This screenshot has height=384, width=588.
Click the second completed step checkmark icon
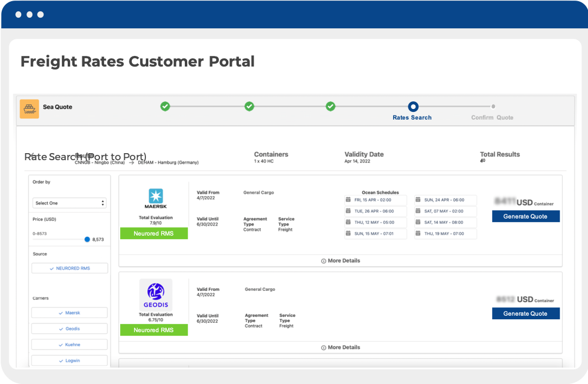tap(249, 107)
